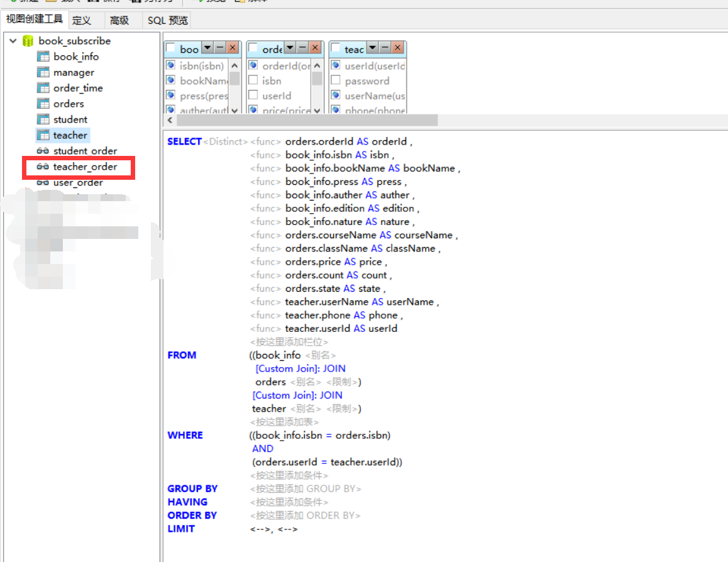Close the orde table box
The image size is (728, 562).
(315, 47)
